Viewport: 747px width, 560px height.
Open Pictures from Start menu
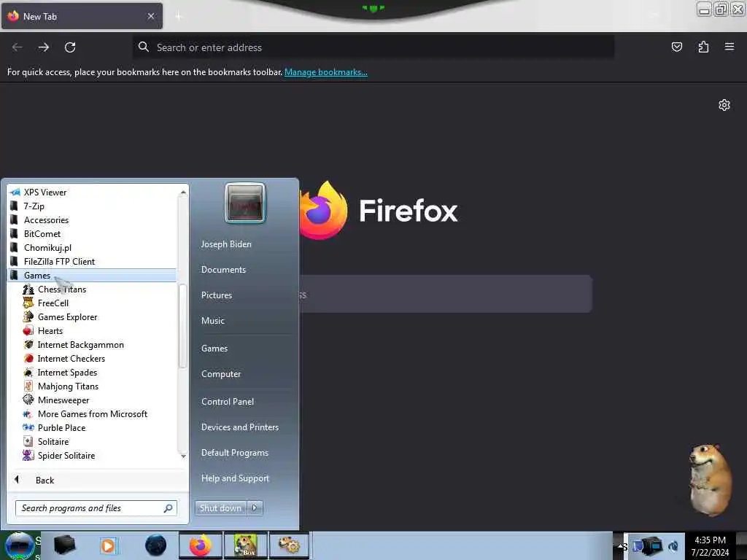click(216, 295)
